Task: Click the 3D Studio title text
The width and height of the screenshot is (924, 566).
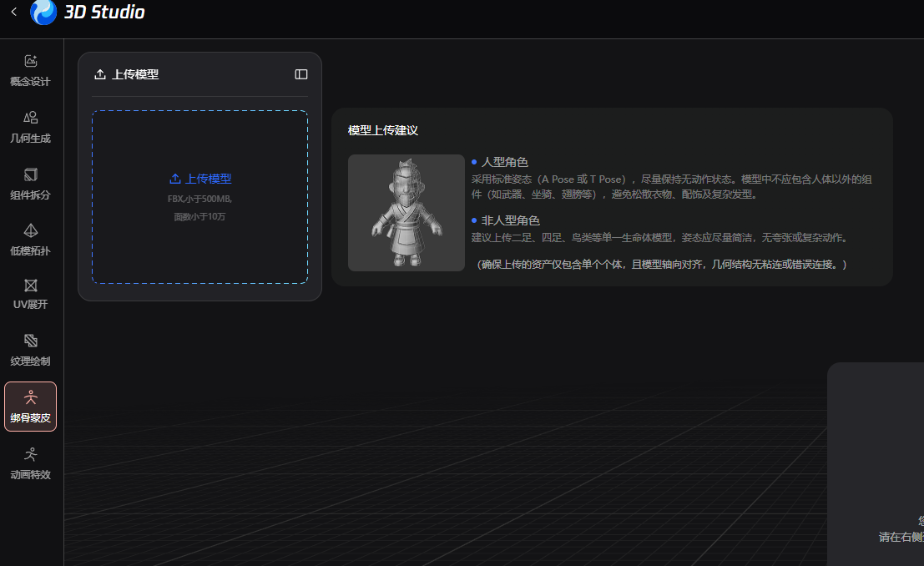Action: 104,12
